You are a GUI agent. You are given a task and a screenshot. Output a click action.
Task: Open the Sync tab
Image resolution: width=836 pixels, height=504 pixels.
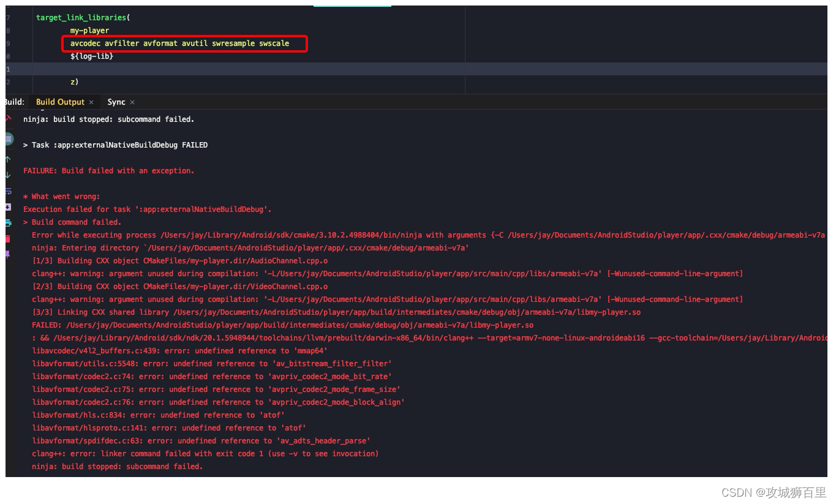pos(116,102)
